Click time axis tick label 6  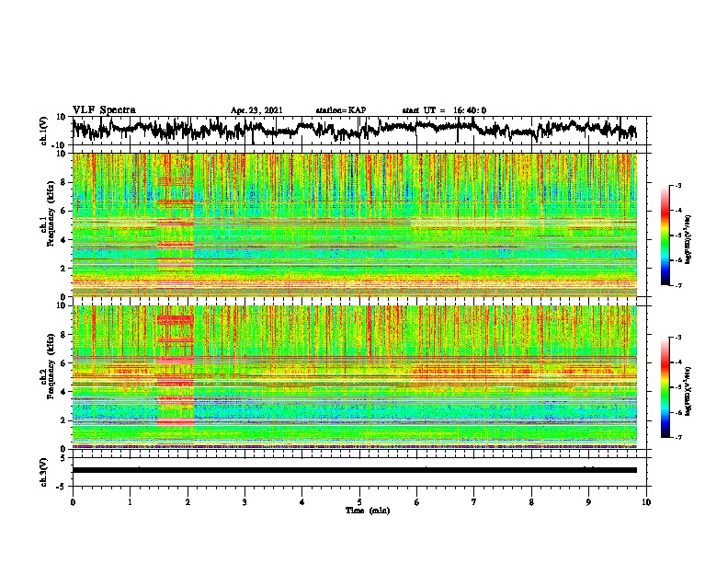click(417, 502)
